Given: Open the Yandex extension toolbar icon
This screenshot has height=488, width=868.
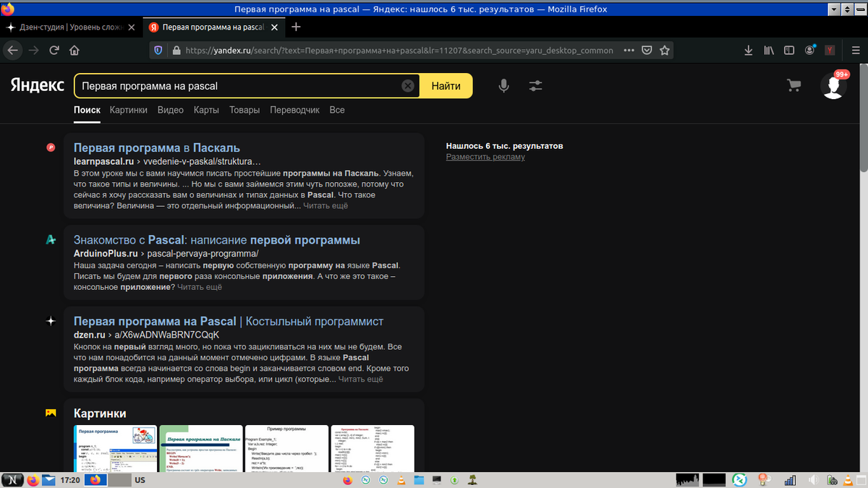Looking at the screenshot, I should 830,51.
